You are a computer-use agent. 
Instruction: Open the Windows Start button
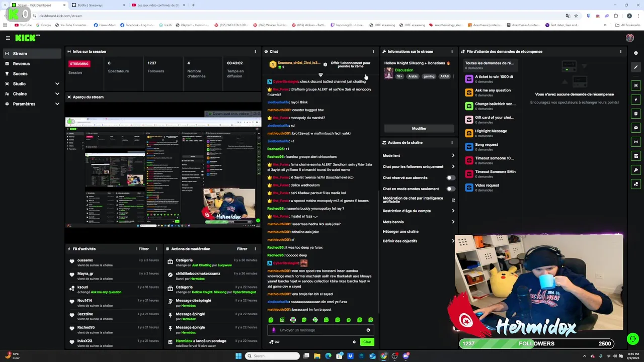click(x=238, y=356)
